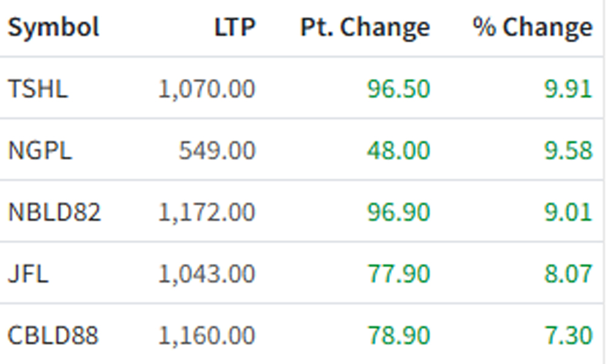Screen dimensions: 607x364
Task: Click NGPL point change 48.00
Action: [399, 150]
